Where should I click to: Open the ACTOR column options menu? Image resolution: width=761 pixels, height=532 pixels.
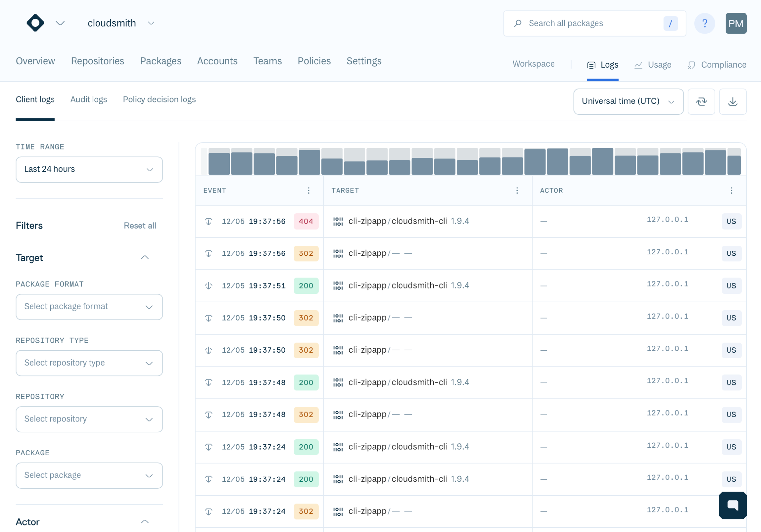(x=731, y=190)
